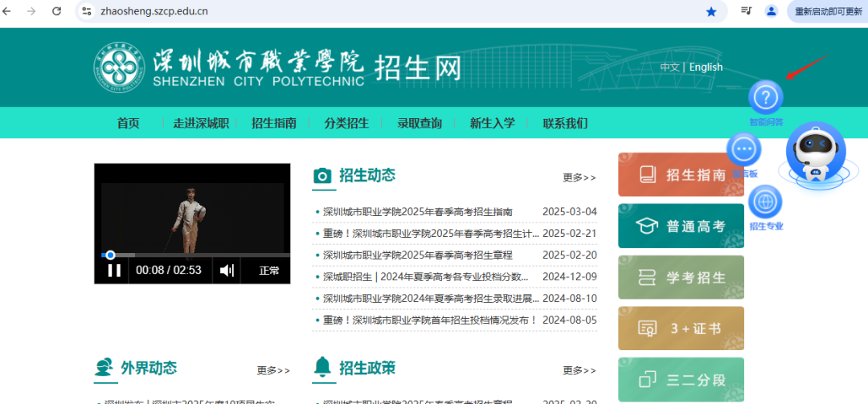Open 2025年春季高考招生章程 news link
Viewport: 868px width, 404px height.
click(x=417, y=255)
